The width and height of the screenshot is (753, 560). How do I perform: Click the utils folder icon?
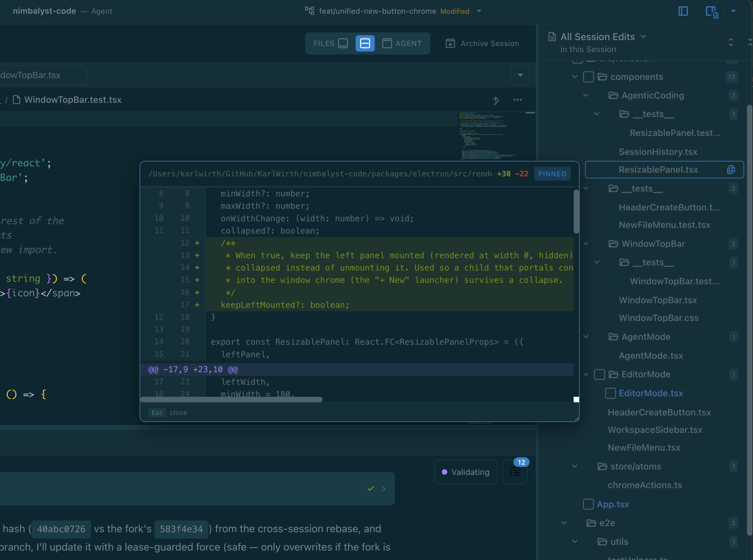602,541
